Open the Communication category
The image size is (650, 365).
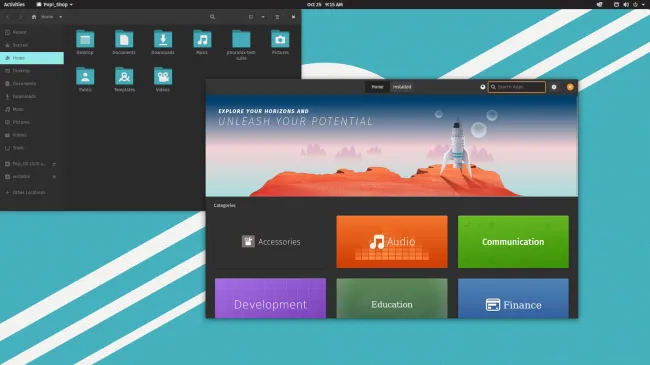(x=513, y=242)
